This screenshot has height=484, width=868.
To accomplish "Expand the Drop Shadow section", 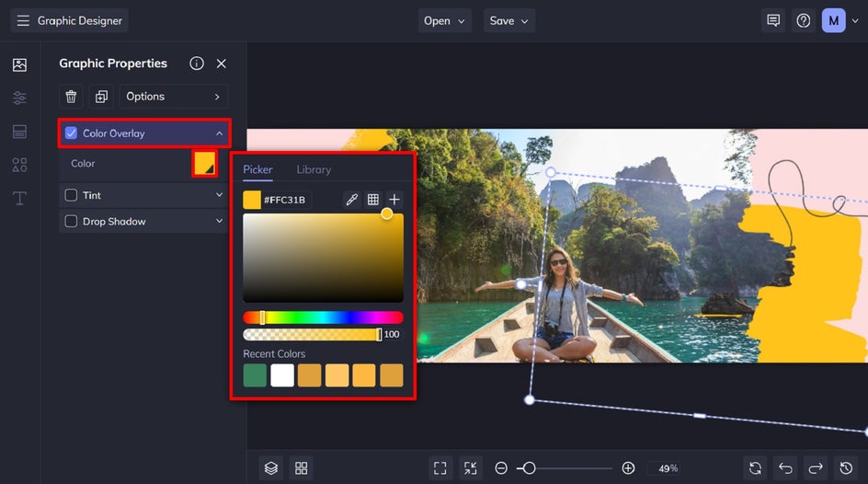I will [219, 221].
